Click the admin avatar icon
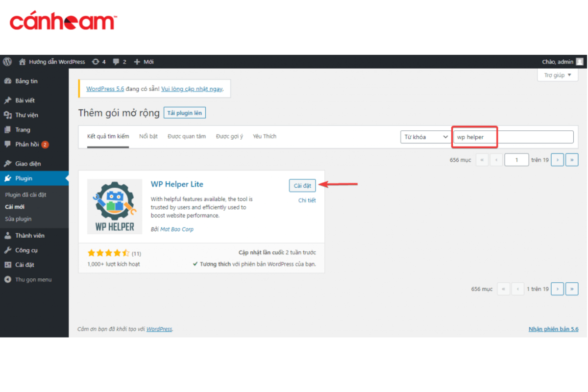The height and width of the screenshot is (392, 588). tap(580, 62)
